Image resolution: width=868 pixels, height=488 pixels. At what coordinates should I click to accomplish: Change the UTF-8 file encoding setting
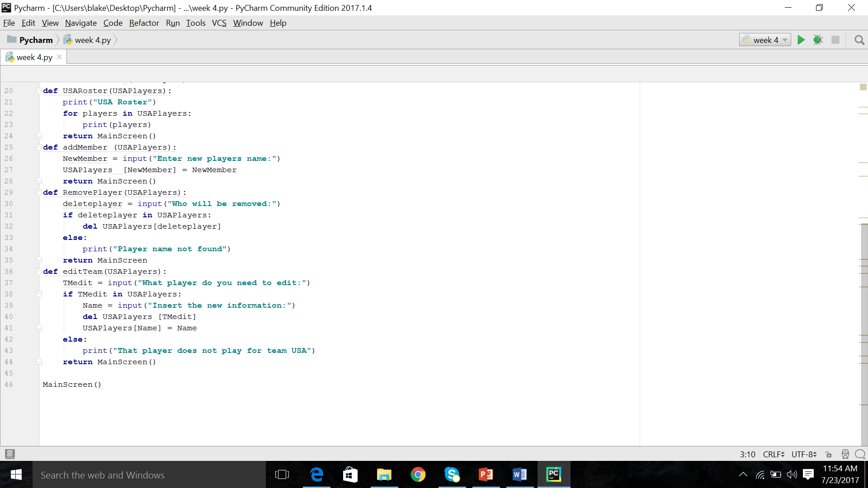803,454
